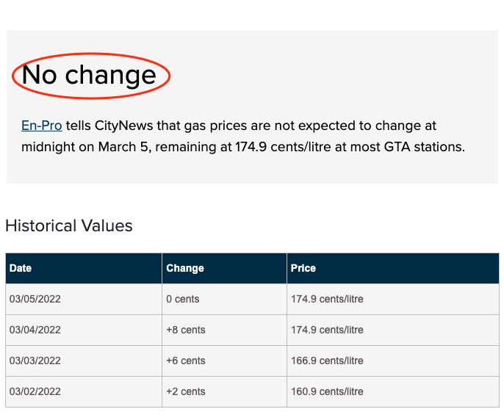Click the 174.9 cents/litre price for 03/04/2022
Viewport: 504px width, 420px height.
393,330
